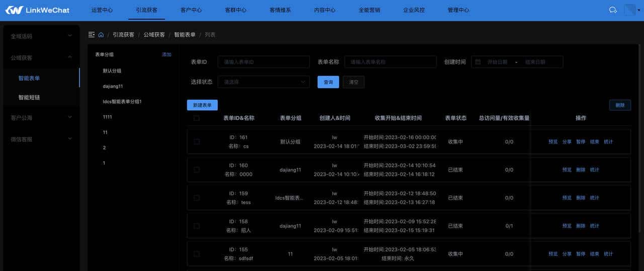Click 预览 for form ID 161
The height and width of the screenshot is (271, 644).
(x=553, y=142)
